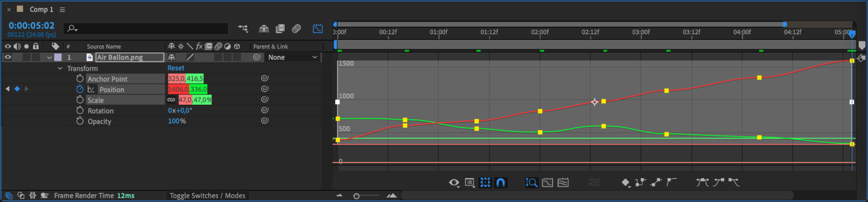
Task: Fit all graphs to view
Action: click(563, 183)
